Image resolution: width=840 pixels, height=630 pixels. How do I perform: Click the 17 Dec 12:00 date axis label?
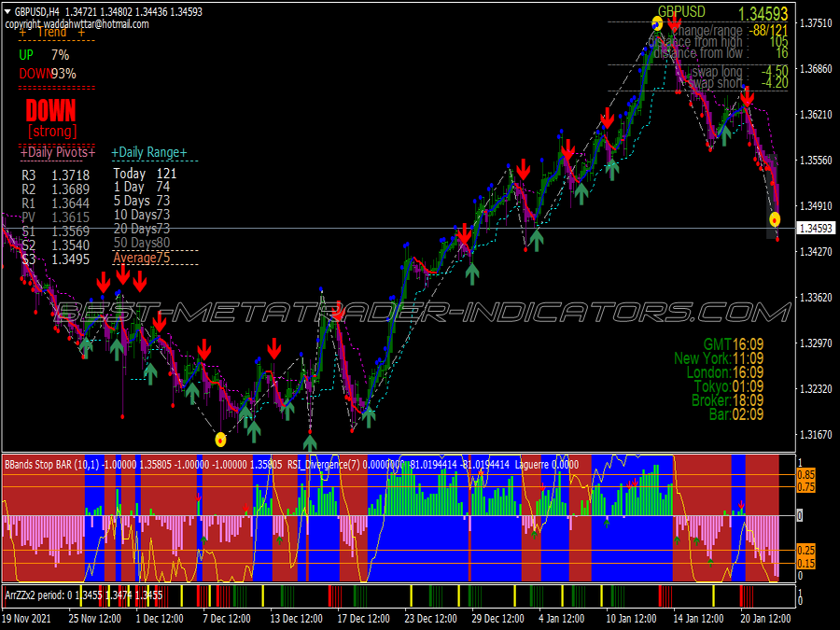pyautogui.click(x=364, y=619)
